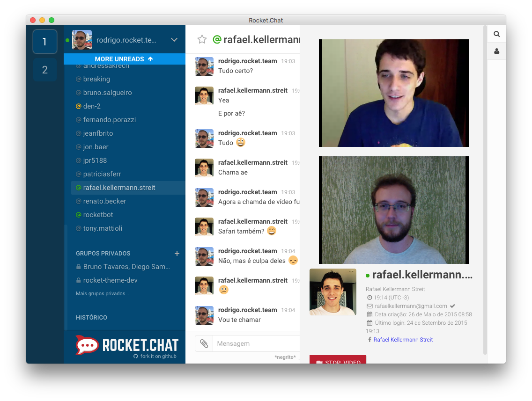
Task: Switch to server tab 1
Action: click(x=45, y=42)
